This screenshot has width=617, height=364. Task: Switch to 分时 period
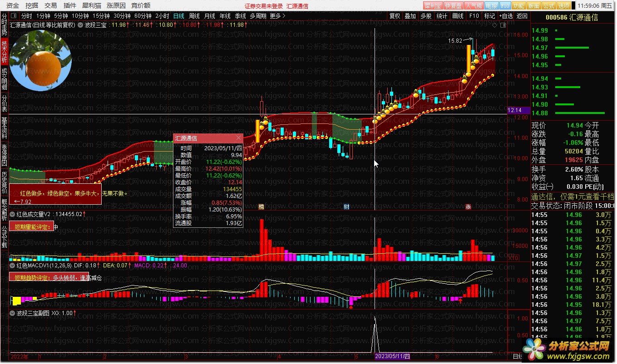pos(27,16)
